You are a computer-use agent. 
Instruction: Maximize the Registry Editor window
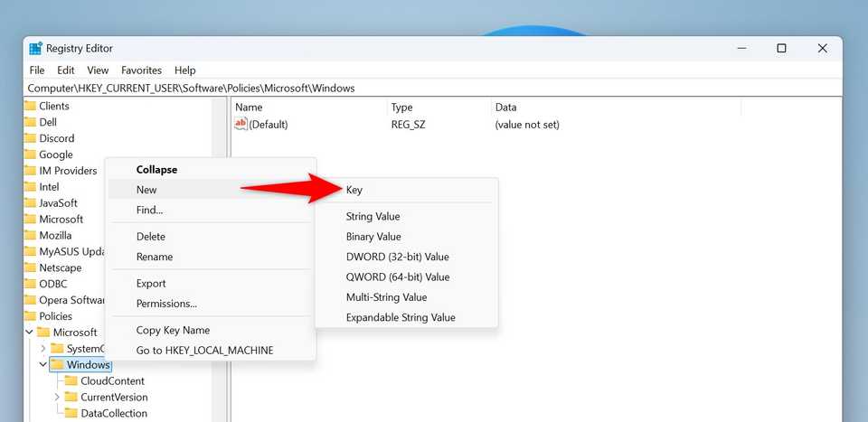pos(781,49)
